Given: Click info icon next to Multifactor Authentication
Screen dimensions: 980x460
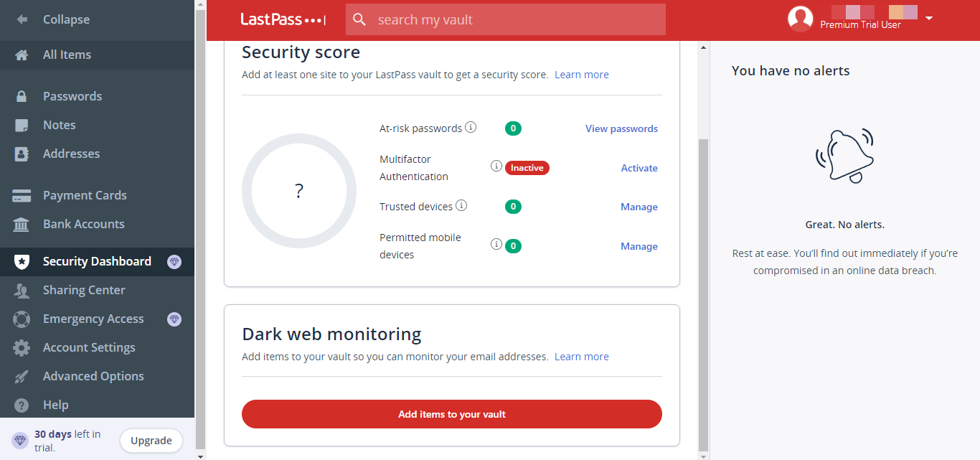Looking at the screenshot, I should click(496, 166).
